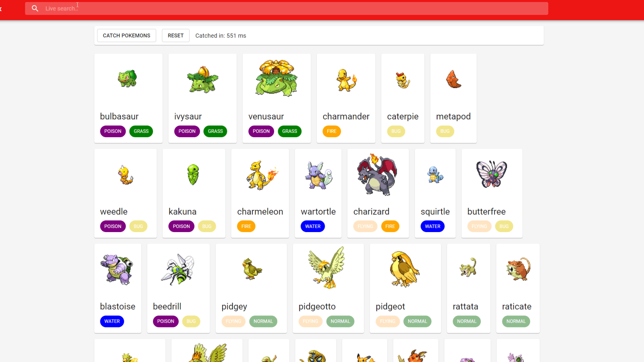Select the butterfree sprite image

point(492,174)
